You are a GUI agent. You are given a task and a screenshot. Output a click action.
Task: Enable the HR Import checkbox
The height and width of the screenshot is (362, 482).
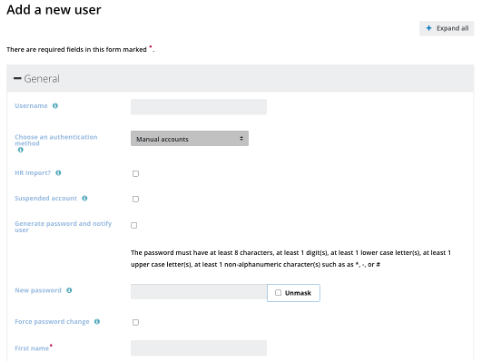pyautogui.click(x=136, y=173)
